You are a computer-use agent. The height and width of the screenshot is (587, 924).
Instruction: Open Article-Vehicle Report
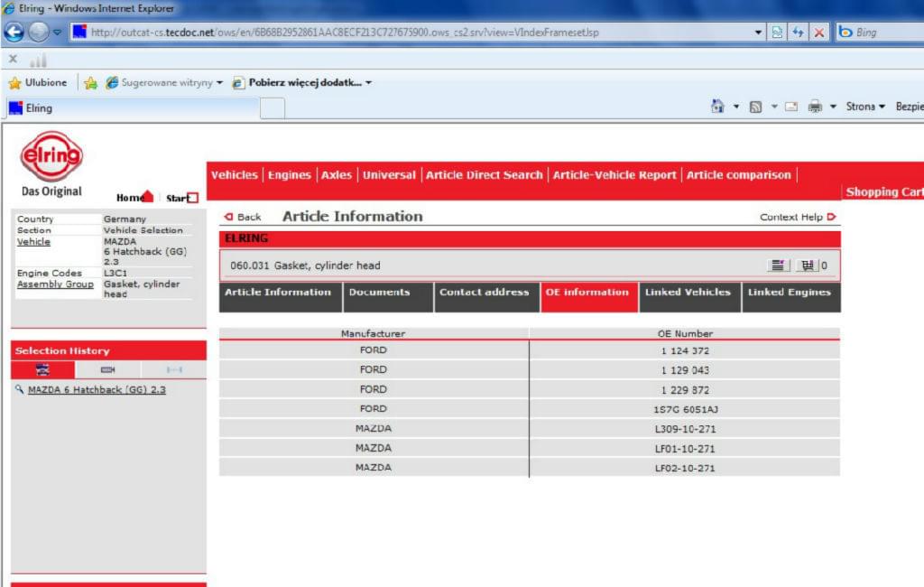pyautogui.click(x=614, y=174)
